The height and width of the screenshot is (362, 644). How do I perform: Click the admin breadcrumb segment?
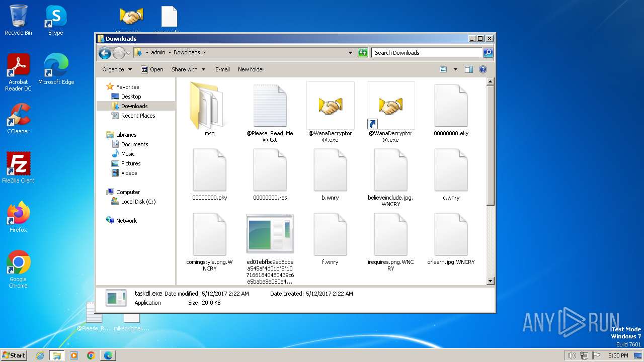pyautogui.click(x=158, y=52)
